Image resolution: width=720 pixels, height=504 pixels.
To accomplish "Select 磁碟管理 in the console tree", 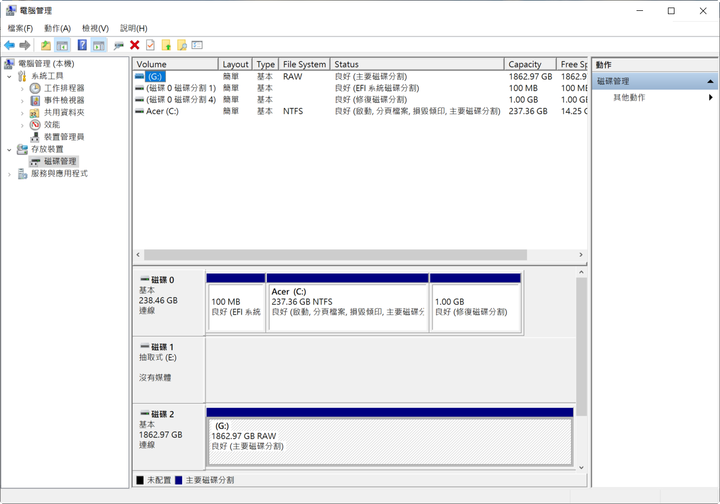I will [x=60, y=161].
